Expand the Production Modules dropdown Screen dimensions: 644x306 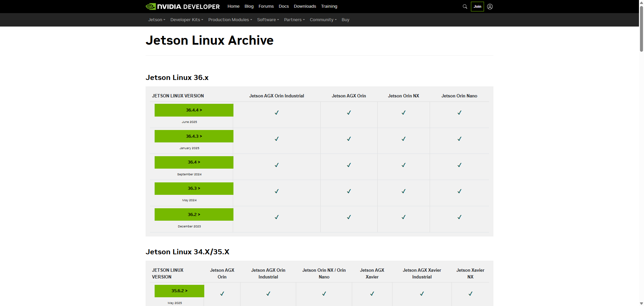230,20
